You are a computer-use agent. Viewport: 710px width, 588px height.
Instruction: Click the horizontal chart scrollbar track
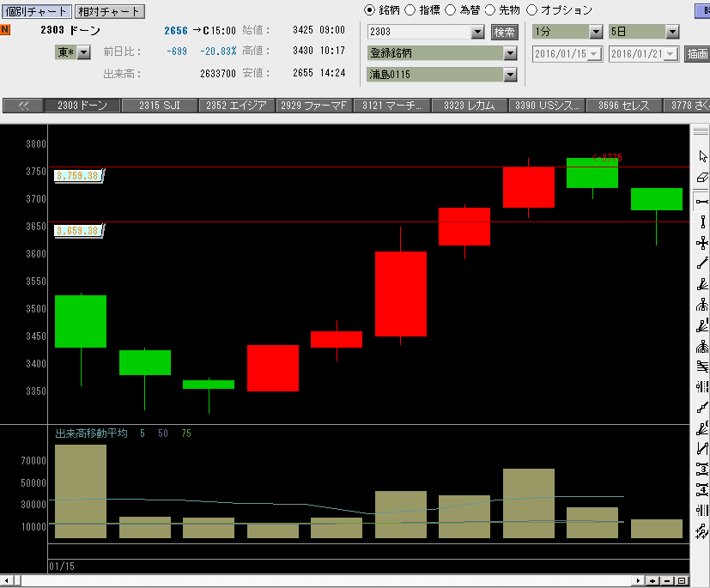[326, 581]
